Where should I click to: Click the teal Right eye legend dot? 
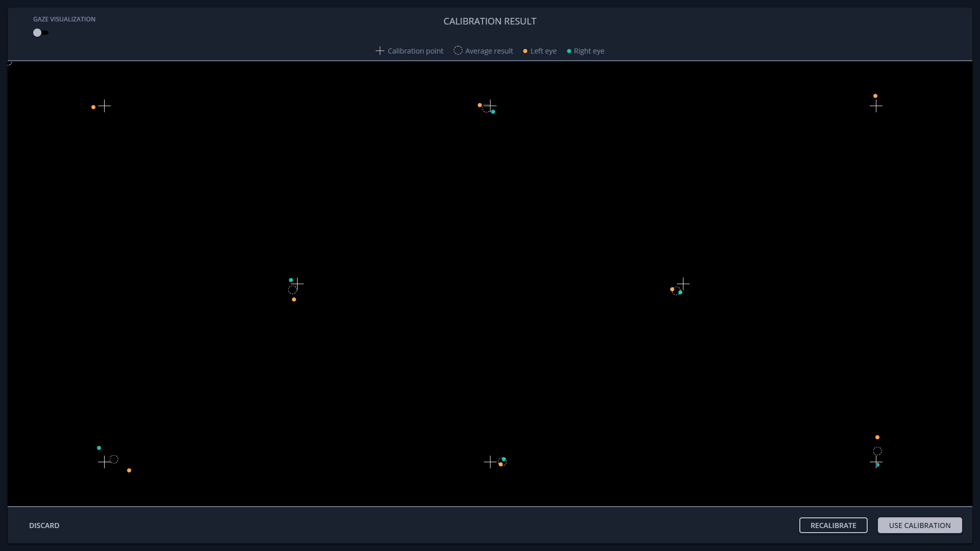coord(569,51)
